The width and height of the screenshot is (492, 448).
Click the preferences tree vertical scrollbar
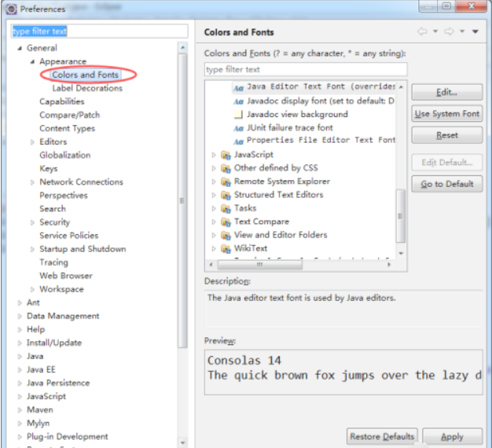tap(183, 200)
